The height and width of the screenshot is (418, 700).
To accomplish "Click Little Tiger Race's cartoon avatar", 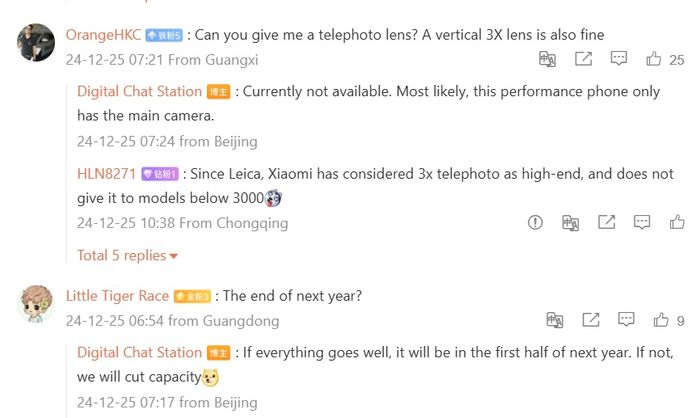I will pyautogui.click(x=36, y=302).
